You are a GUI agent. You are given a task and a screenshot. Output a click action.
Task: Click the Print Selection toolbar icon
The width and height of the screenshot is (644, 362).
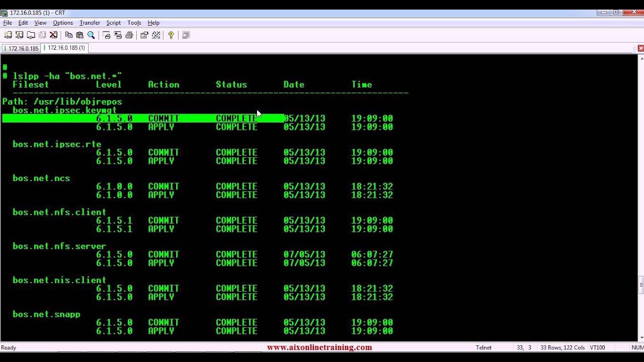click(118, 35)
